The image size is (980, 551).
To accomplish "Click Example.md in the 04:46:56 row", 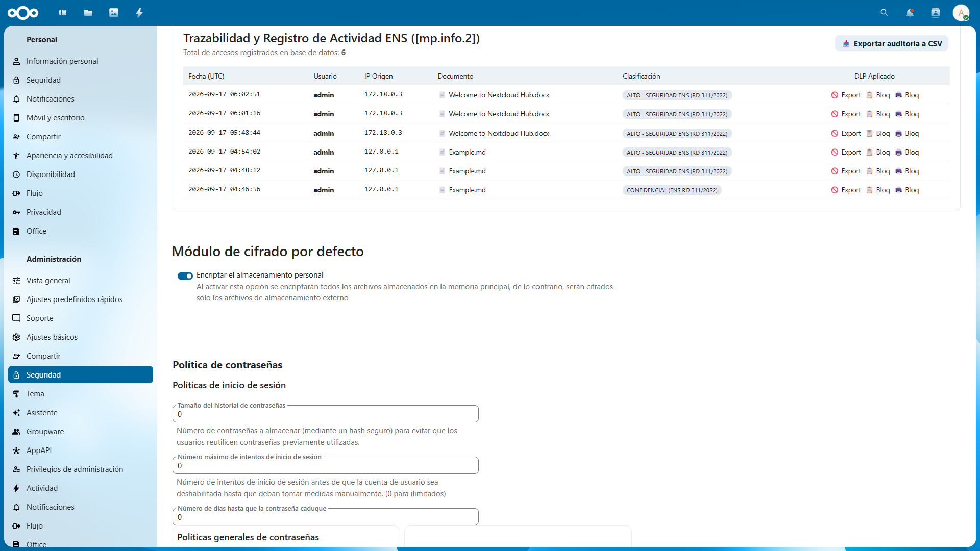I will pos(467,190).
